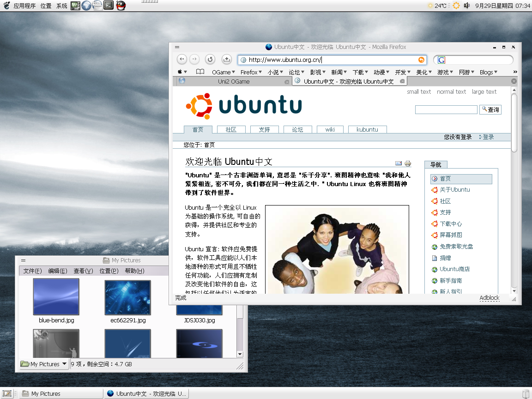
Task: Open 关于Ubuntu navigation link
Action: (x=454, y=190)
